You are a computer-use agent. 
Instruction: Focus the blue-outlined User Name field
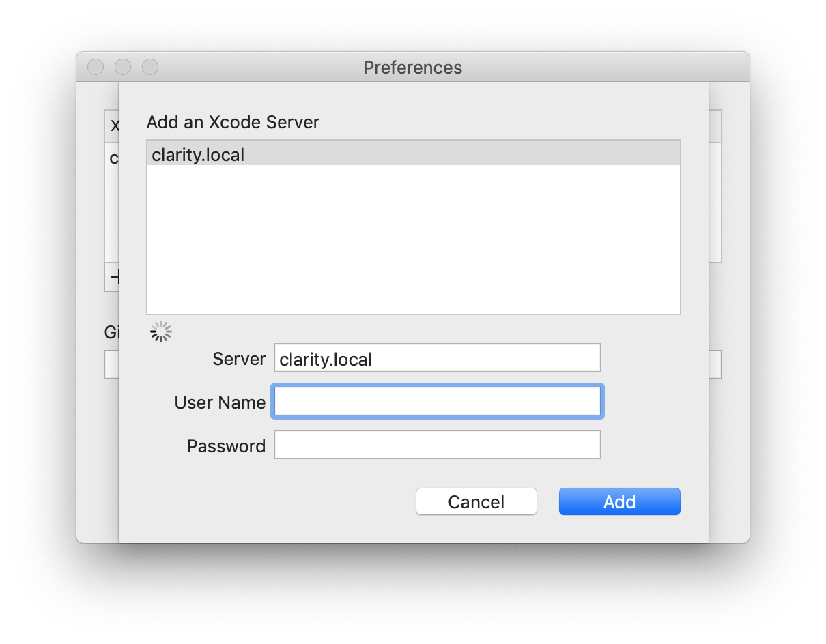(437, 401)
